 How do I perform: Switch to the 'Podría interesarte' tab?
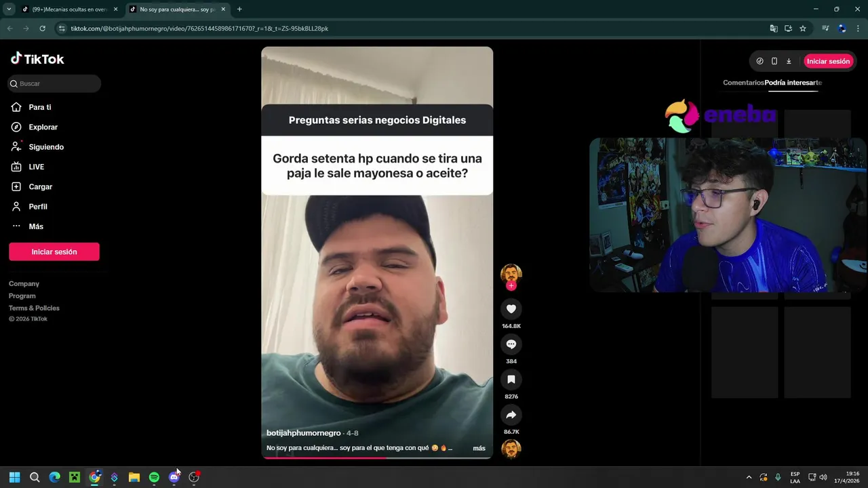[x=793, y=83]
